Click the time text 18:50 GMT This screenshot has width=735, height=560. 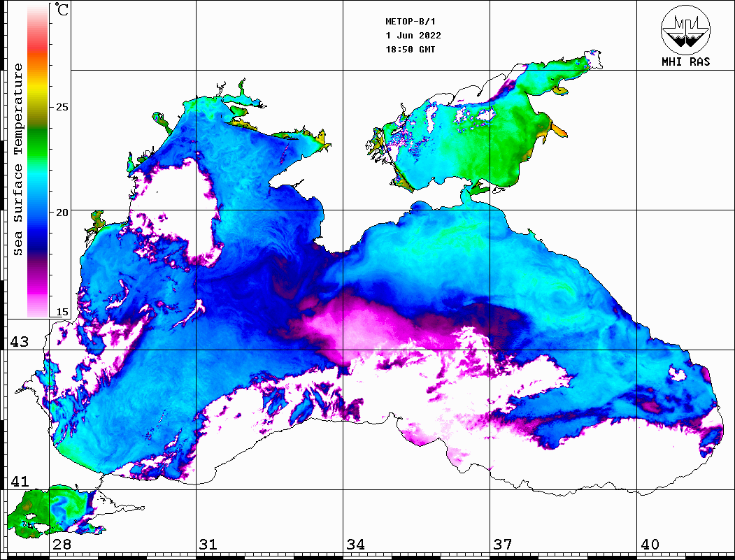pos(410,49)
